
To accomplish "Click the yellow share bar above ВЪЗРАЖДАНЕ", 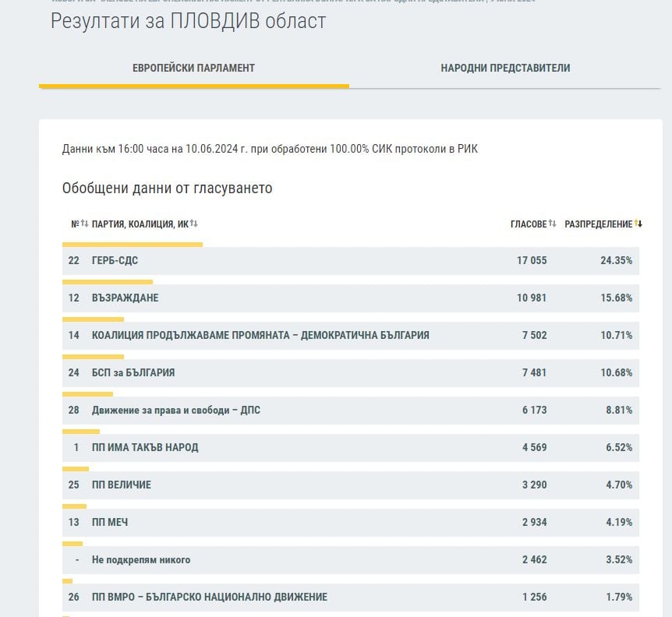I will (108, 282).
